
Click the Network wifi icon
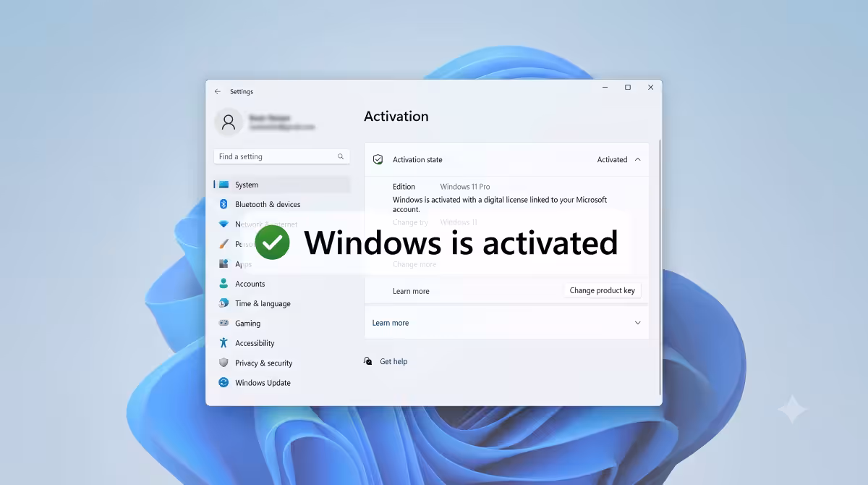[224, 224]
